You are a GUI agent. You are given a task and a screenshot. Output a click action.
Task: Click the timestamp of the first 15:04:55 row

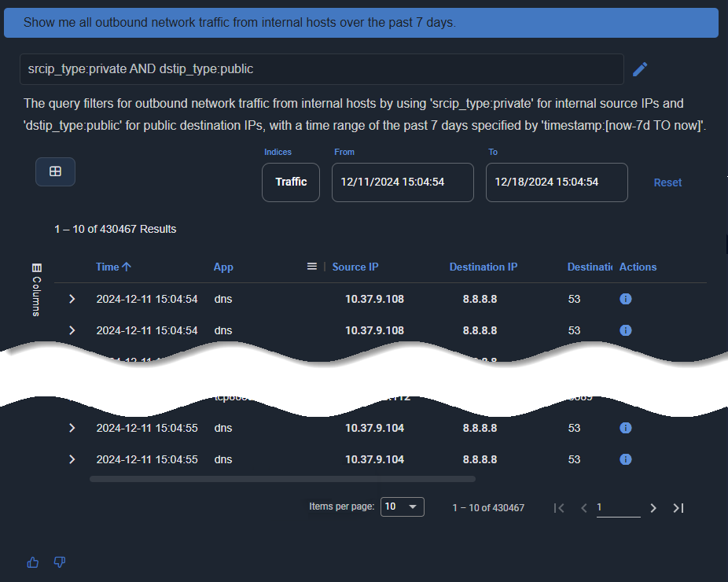147,428
